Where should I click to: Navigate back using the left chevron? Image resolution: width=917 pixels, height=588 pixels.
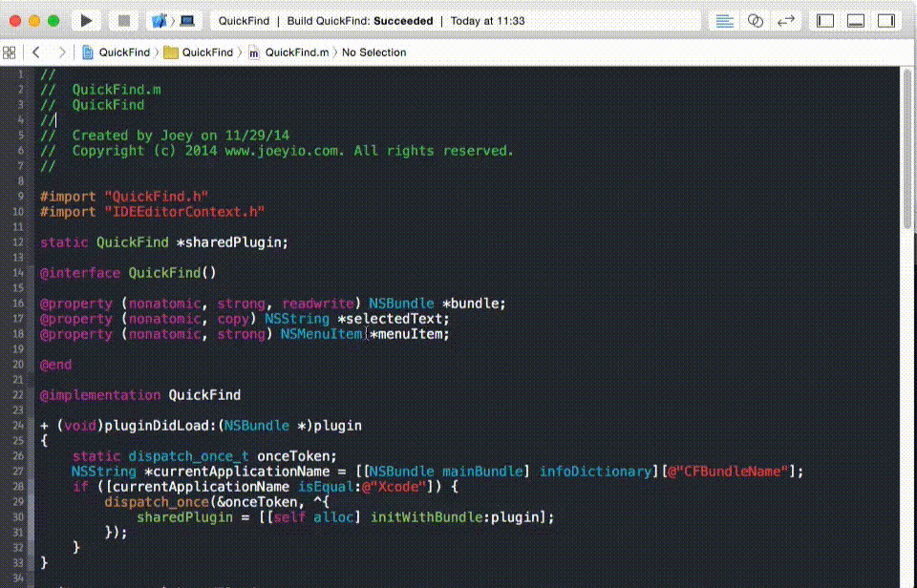[36, 52]
